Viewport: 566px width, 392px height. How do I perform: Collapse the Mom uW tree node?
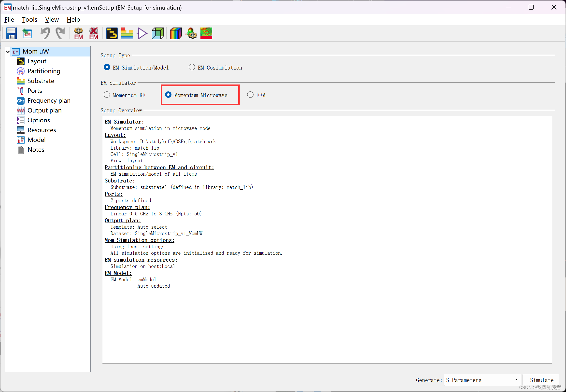coord(8,52)
